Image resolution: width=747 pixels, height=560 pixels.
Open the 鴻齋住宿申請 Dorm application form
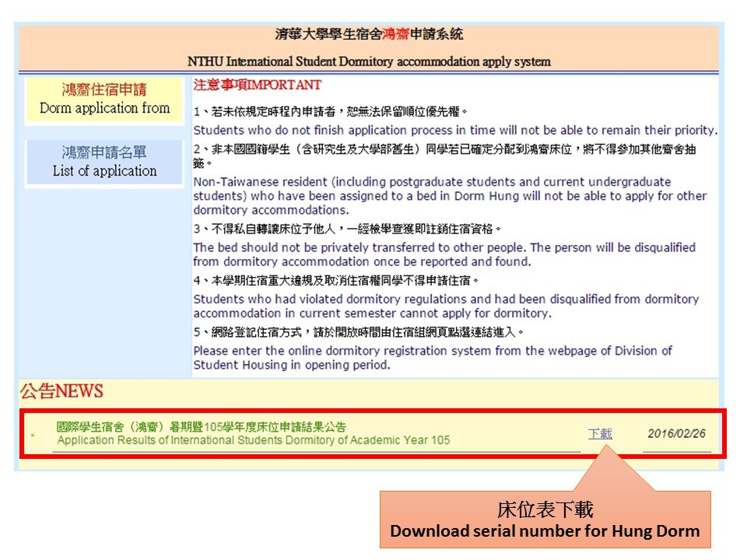[104, 100]
